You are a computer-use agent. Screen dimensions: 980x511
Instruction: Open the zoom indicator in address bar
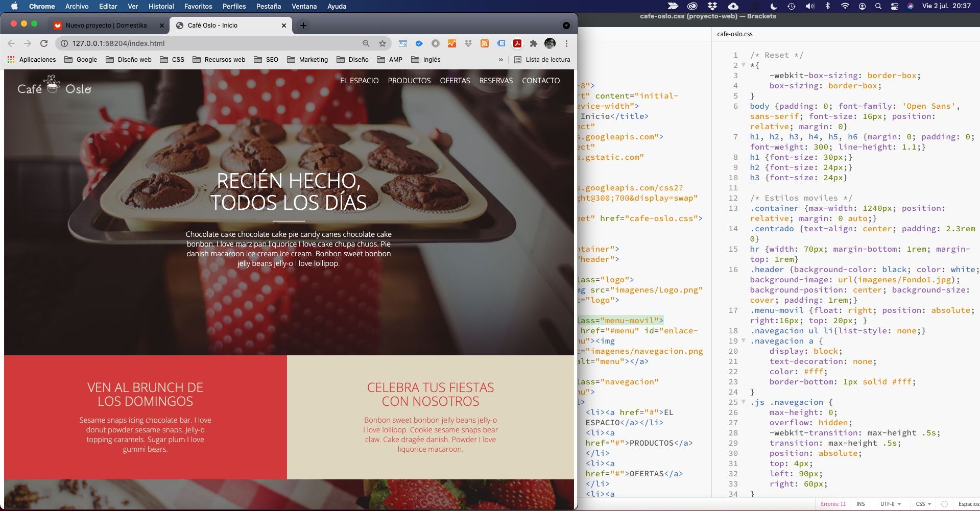[x=366, y=43]
